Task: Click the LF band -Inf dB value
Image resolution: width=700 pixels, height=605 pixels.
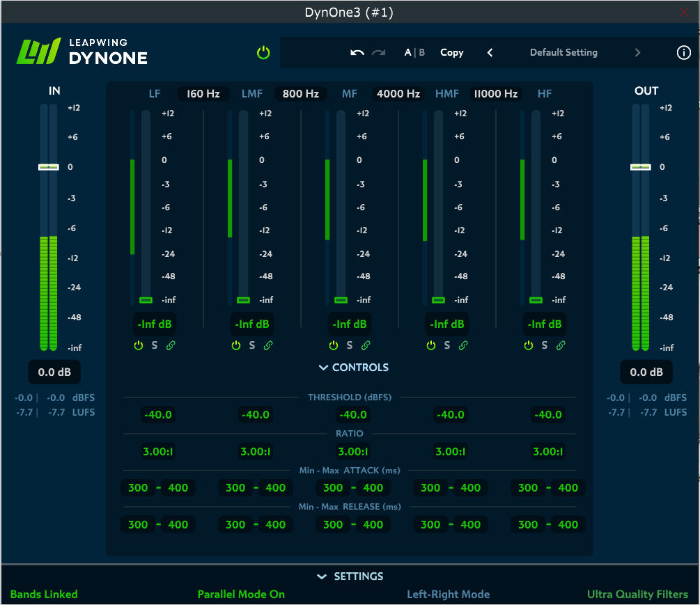Action: coord(155,324)
